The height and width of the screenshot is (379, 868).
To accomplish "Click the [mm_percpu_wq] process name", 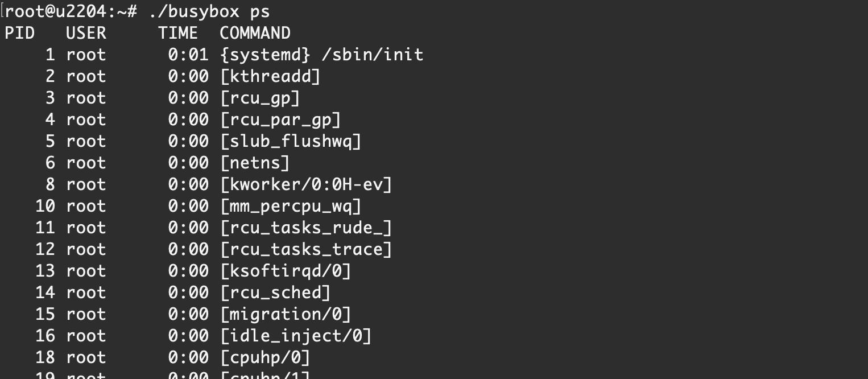I will pyautogui.click(x=291, y=206).
